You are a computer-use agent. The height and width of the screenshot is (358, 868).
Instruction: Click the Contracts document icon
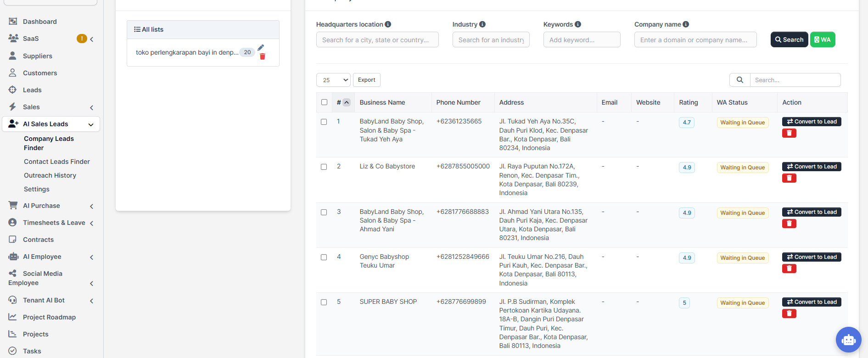(13, 240)
